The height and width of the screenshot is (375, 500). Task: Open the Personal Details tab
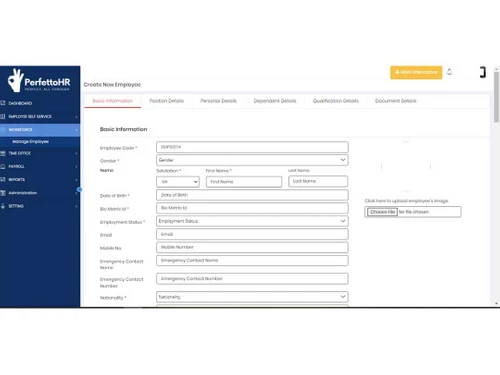tap(218, 101)
